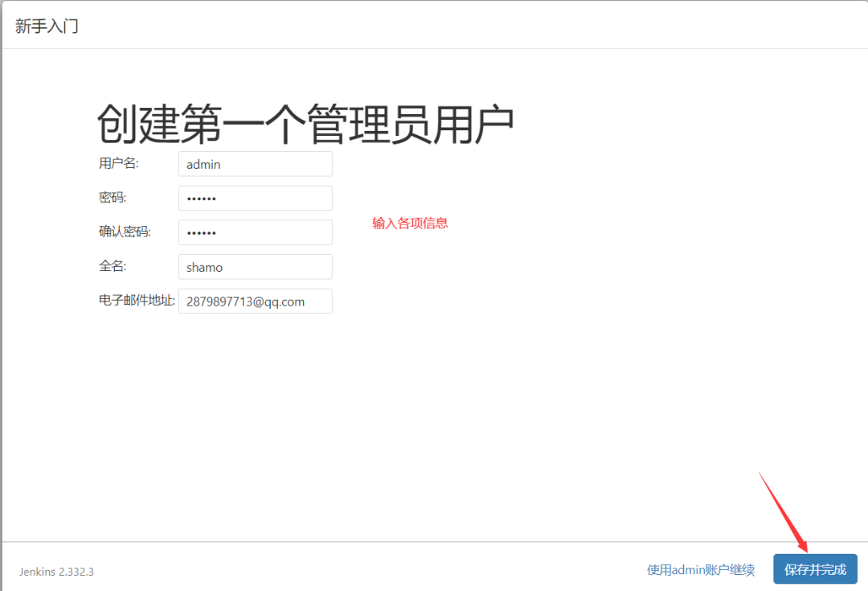Click the 新手入门 header title

click(x=46, y=25)
